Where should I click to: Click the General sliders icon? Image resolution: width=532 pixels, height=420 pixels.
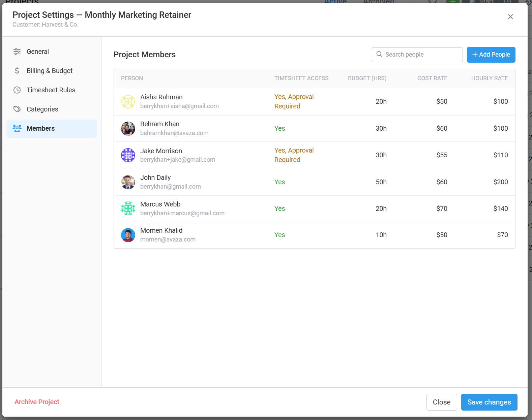(17, 52)
